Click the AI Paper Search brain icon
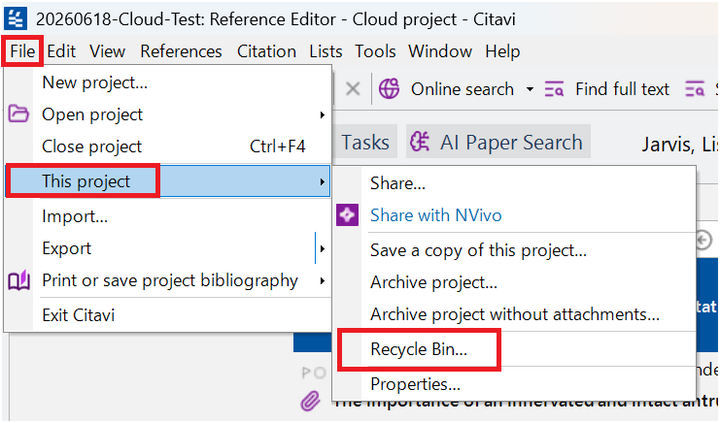The image size is (720, 423). 420,142
